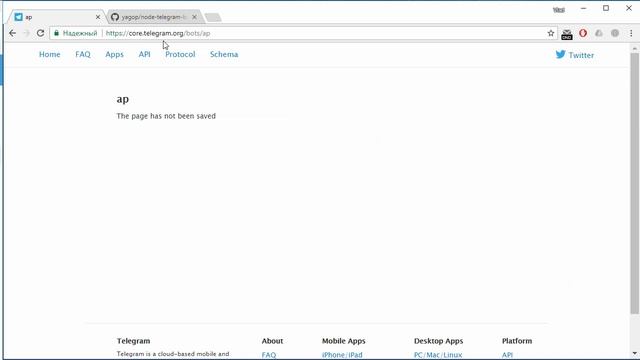Image resolution: width=640 pixels, height=360 pixels.
Task: Click the vertical scrollbar thumb
Action: tap(634, 184)
